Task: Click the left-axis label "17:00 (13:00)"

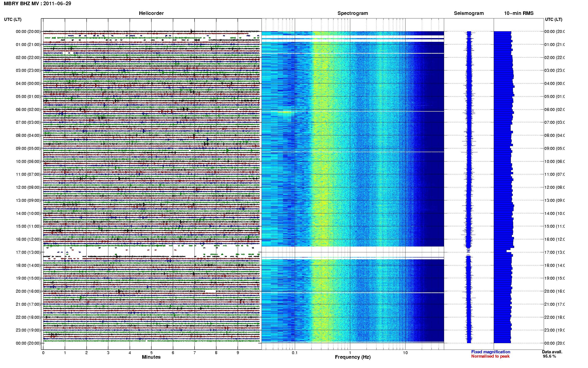Action: (x=28, y=252)
